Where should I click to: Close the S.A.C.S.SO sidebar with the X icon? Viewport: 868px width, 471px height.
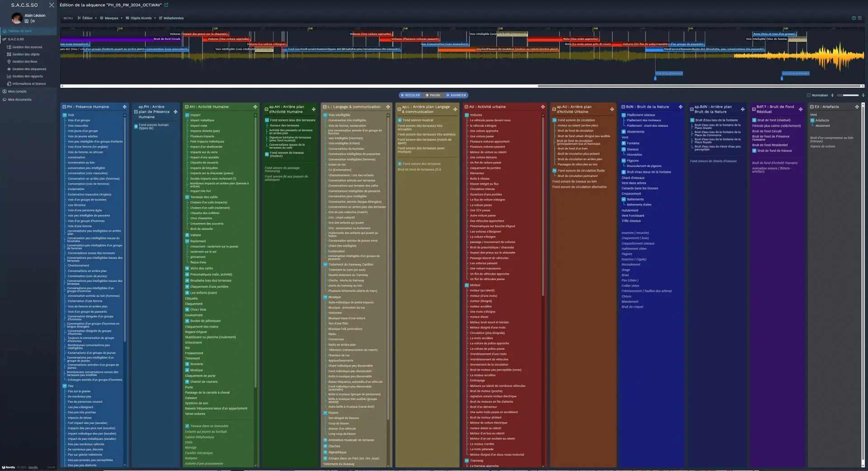(52, 5)
